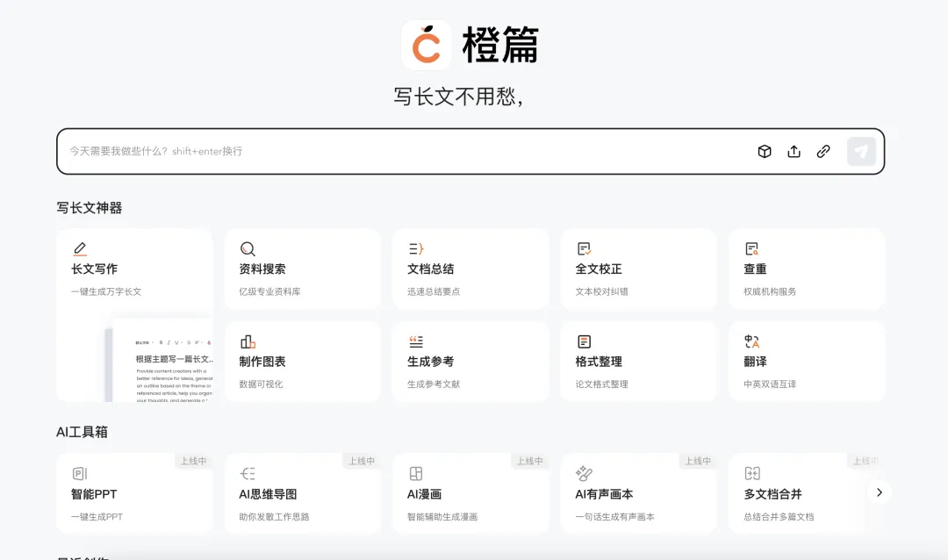Click the 全文校正 proofreading icon

(x=584, y=249)
